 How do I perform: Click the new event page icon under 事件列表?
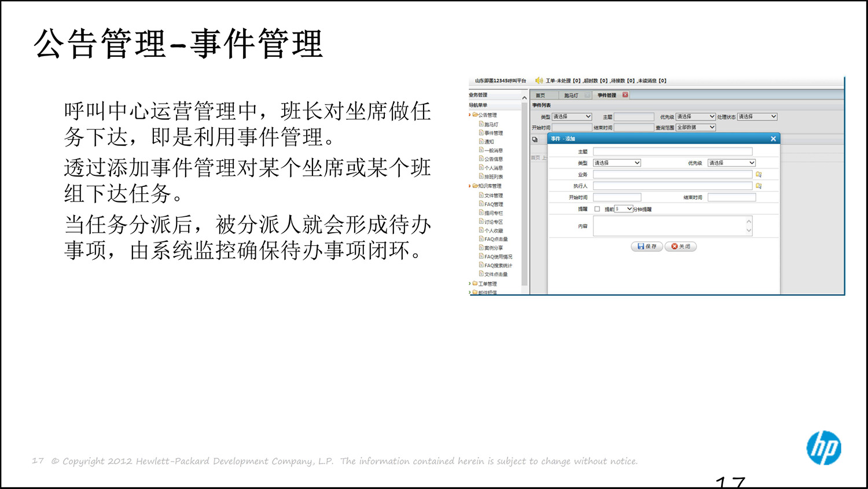point(534,138)
